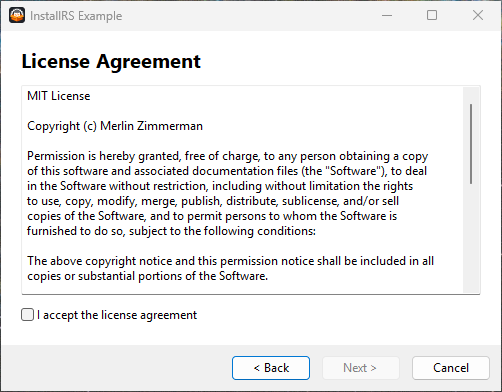Viewport: 502px width, 392px height.
Task: Click the line 'copies or substantial portions of the Software.'
Action: pyautogui.click(x=148, y=276)
